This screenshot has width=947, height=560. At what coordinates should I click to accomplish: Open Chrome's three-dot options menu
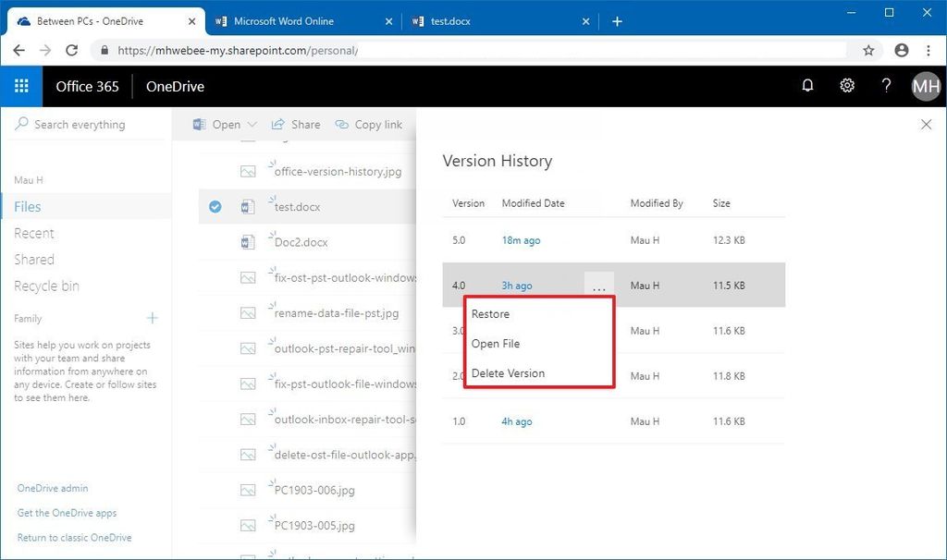coord(929,50)
